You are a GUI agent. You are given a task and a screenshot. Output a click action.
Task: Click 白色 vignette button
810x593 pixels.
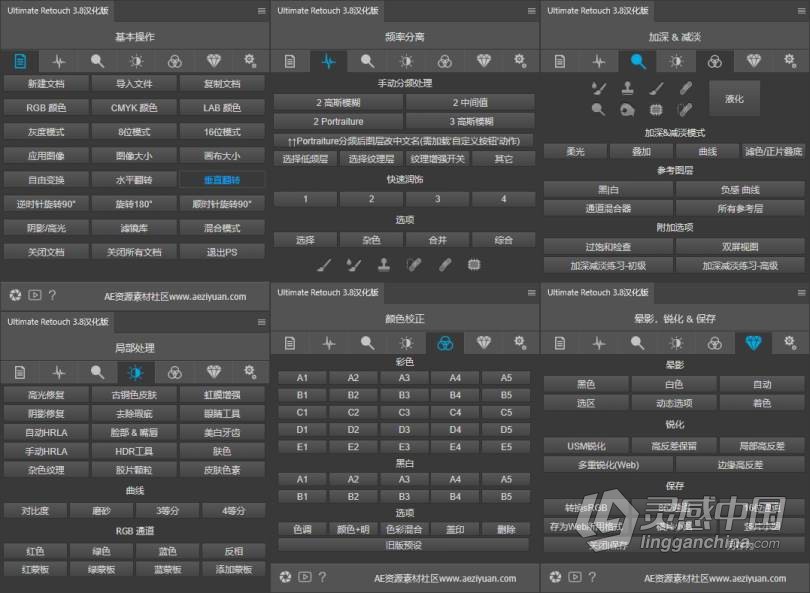[674, 384]
